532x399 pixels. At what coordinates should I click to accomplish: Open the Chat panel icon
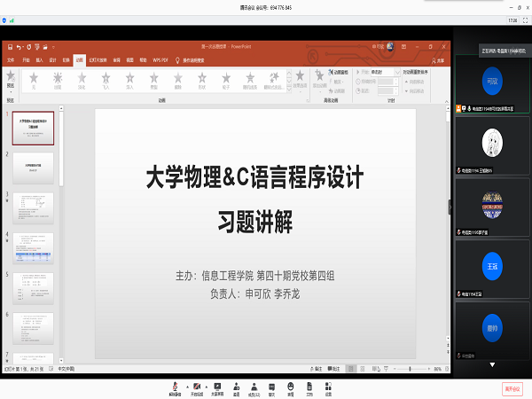pyautogui.click(x=272, y=387)
